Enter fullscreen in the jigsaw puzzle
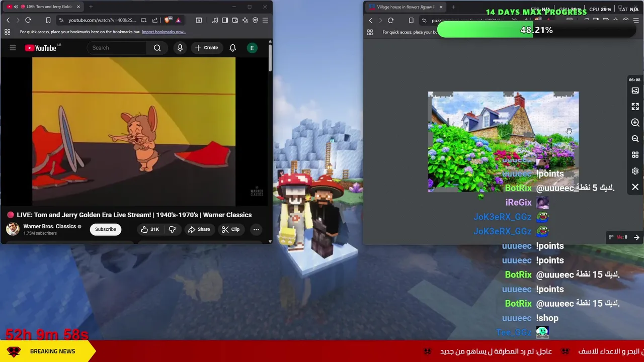Image resolution: width=644 pixels, height=362 pixels. (635, 107)
